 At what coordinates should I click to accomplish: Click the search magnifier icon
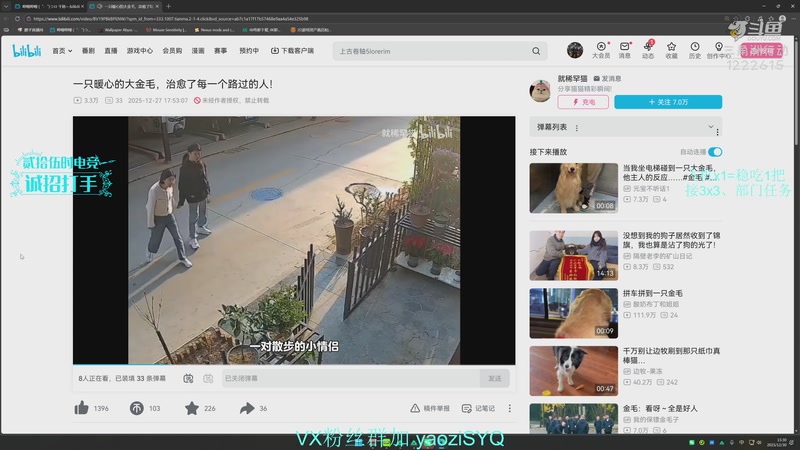[536, 51]
